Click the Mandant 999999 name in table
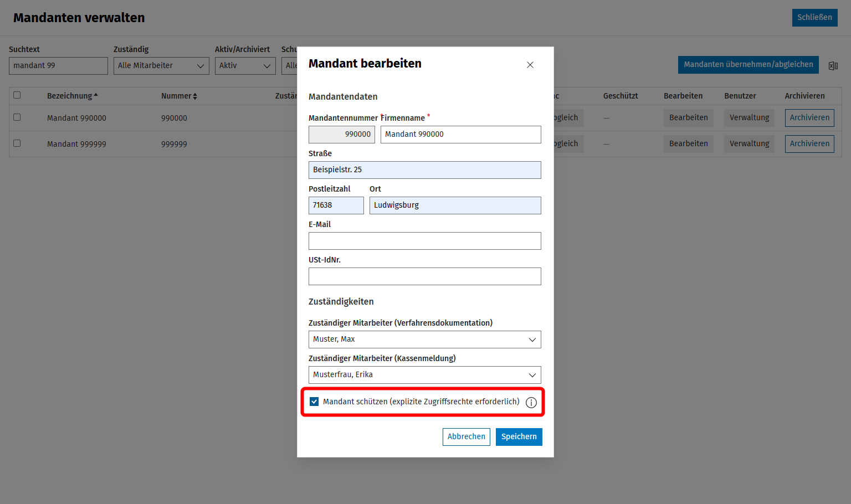Image resolution: width=851 pixels, height=504 pixels. pyautogui.click(x=76, y=144)
